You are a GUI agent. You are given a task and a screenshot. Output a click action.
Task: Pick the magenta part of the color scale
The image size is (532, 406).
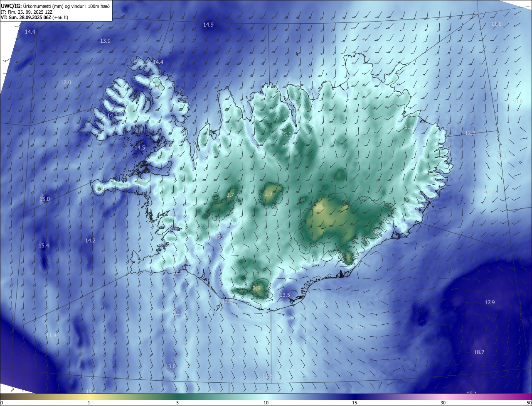pos(520,396)
